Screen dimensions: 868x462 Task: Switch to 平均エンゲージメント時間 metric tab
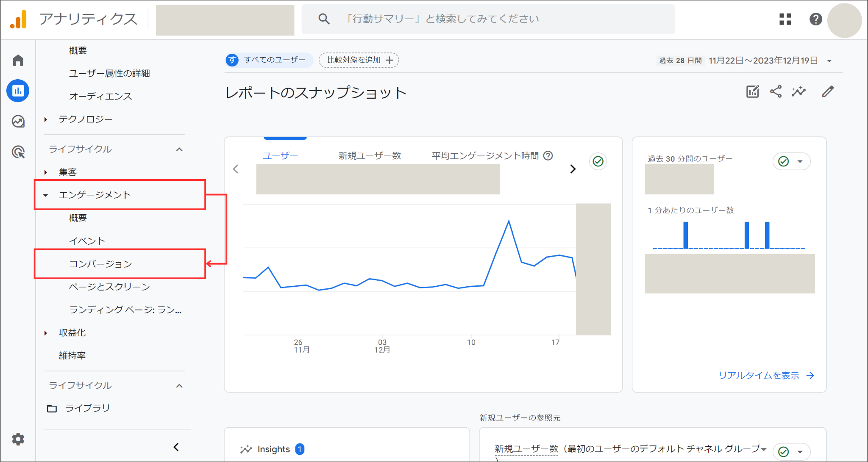[485, 156]
